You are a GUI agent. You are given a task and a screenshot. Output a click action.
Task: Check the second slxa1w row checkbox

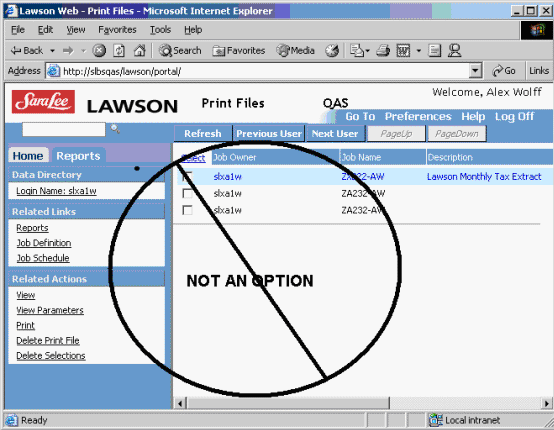tap(187, 193)
